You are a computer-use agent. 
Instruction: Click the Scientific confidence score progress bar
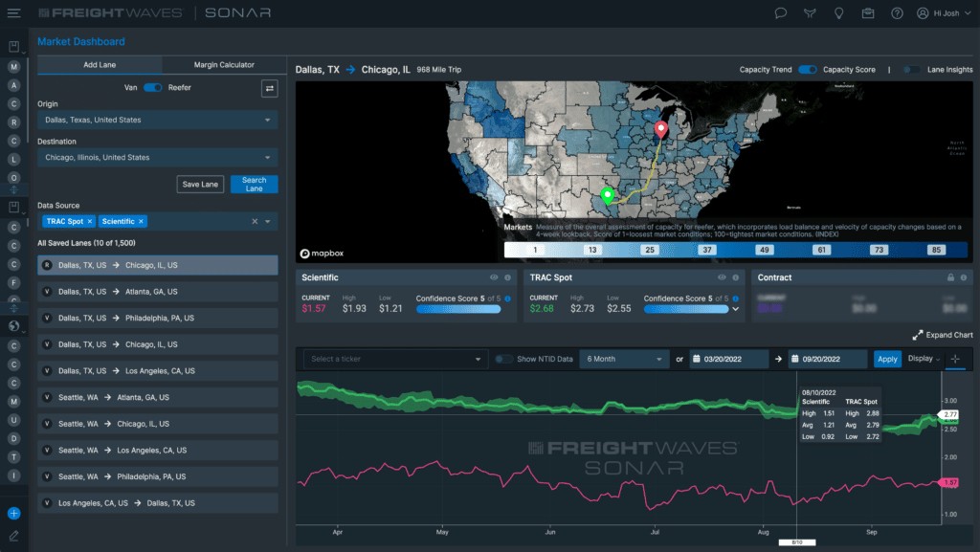click(x=457, y=307)
